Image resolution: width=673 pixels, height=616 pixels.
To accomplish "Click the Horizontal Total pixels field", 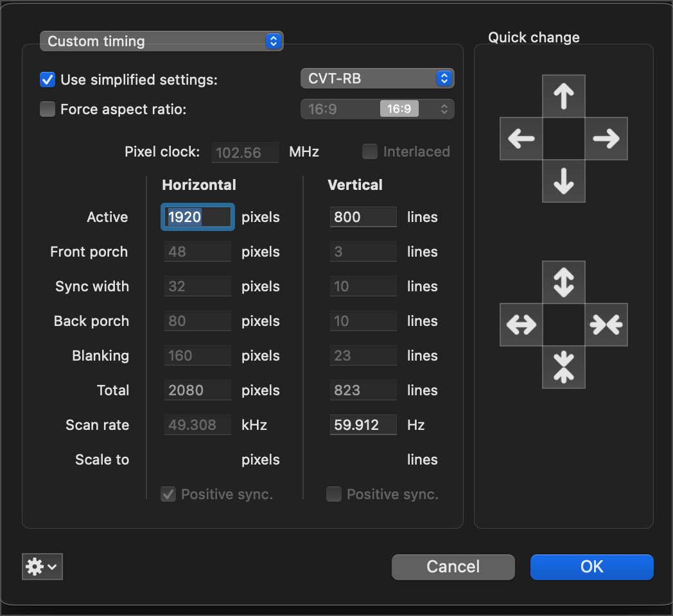I will click(x=198, y=390).
